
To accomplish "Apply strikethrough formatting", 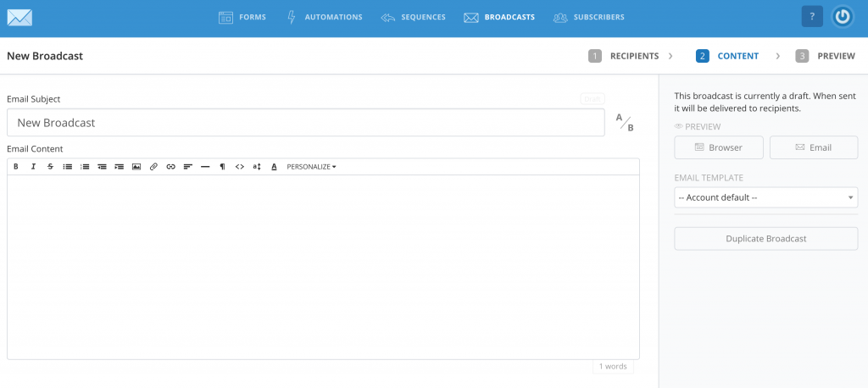I will [x=50, y=167].
